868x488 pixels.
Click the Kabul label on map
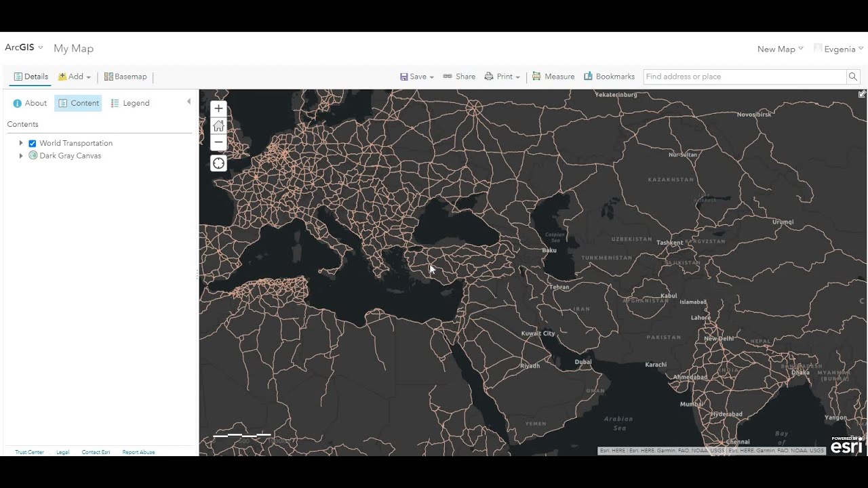(669, 296)
